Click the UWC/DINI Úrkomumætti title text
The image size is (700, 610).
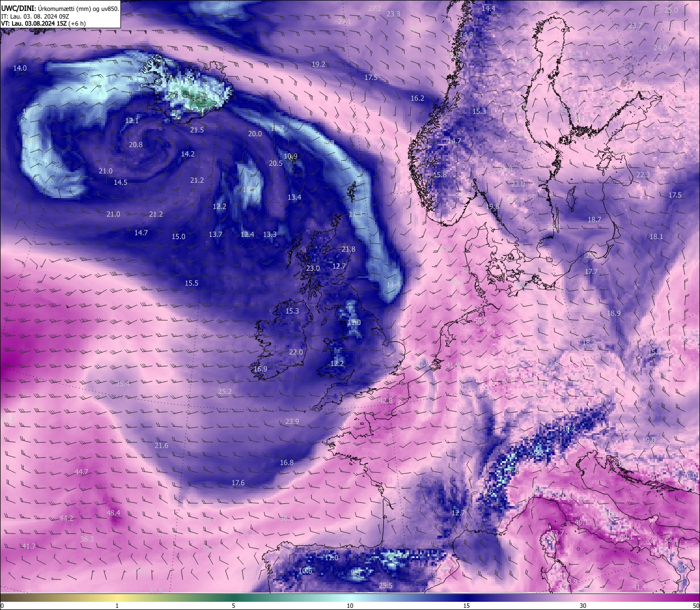(60, 8)
